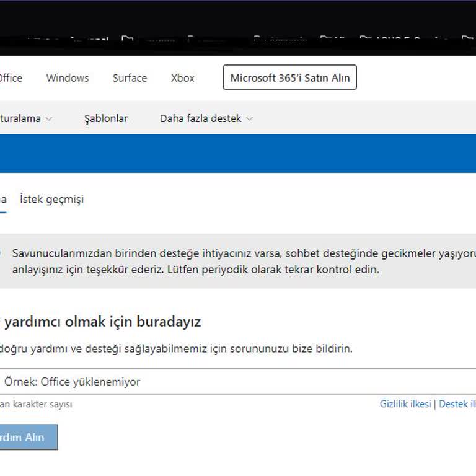
Task: Open the Şablonlar menu item
Action: [x=106, y=118]
